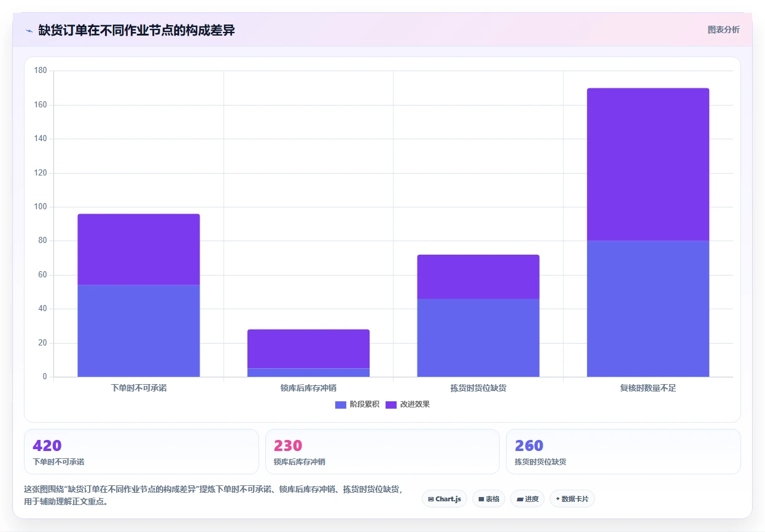Click the lightning icon beside the chart title

click(x=29, y=30)
